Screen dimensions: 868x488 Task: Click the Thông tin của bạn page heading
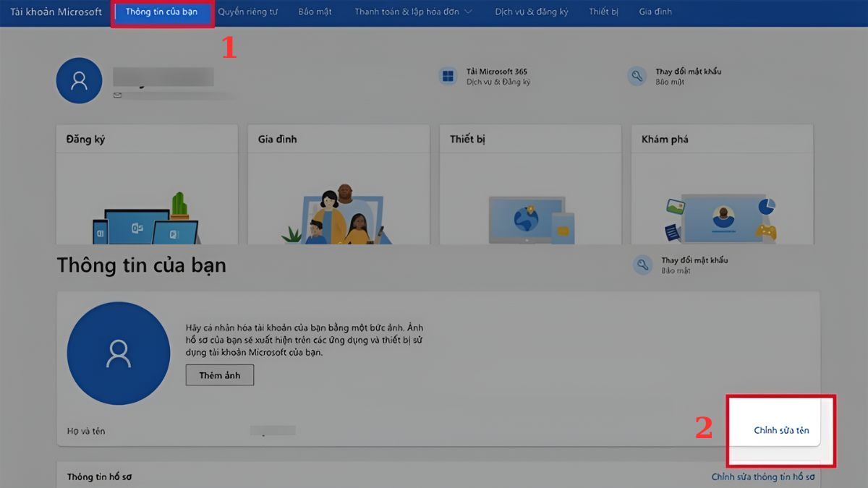click(142, 265)
